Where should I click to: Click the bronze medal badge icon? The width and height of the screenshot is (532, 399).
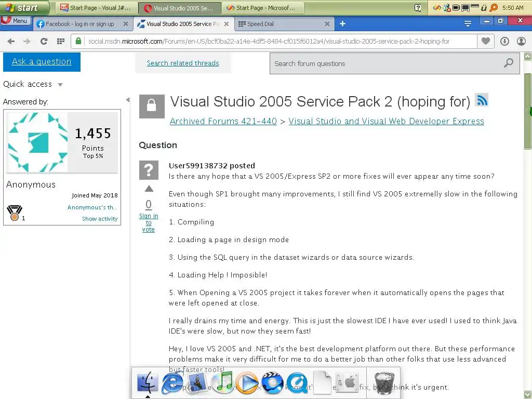point(15,213)
